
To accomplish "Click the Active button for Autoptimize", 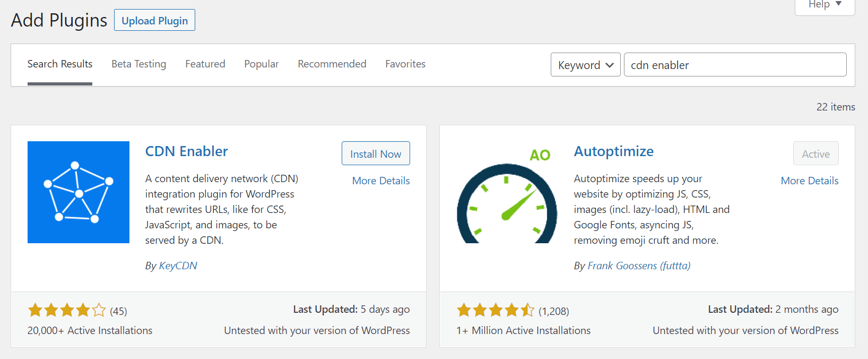I will point(816,153).
